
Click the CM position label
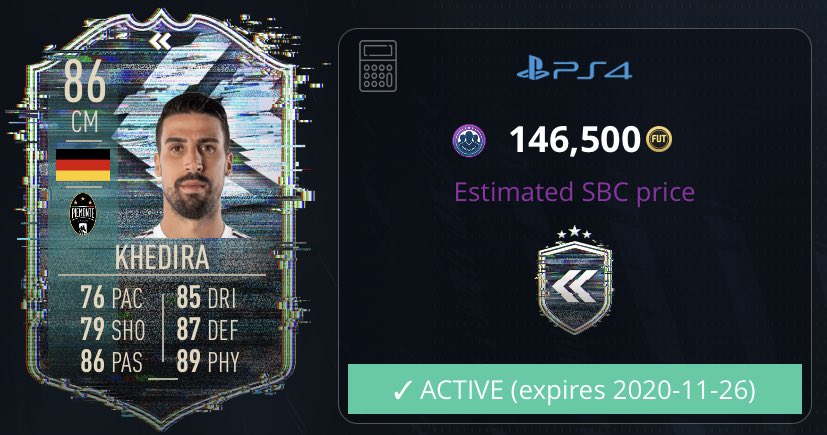[85, 122]
